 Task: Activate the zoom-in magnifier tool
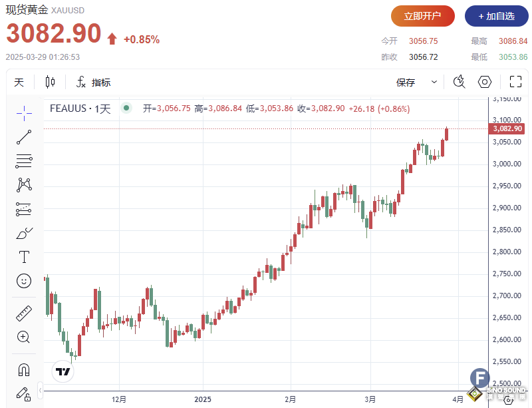[24, 337]
